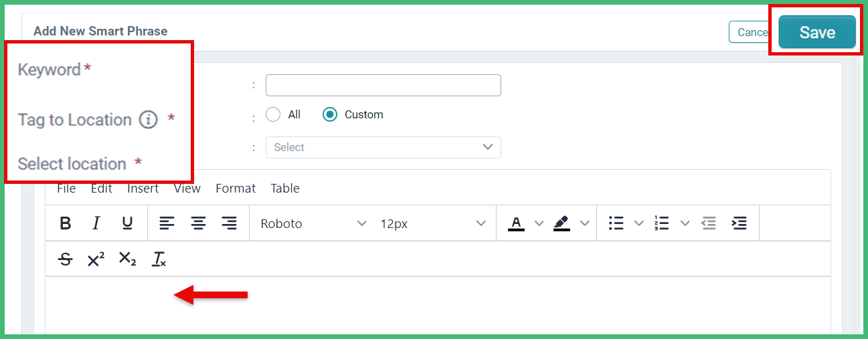The width and height of the screenshot is (868, 339).
Task: Apply Italic formatting
Action: (x=96, y=223)
